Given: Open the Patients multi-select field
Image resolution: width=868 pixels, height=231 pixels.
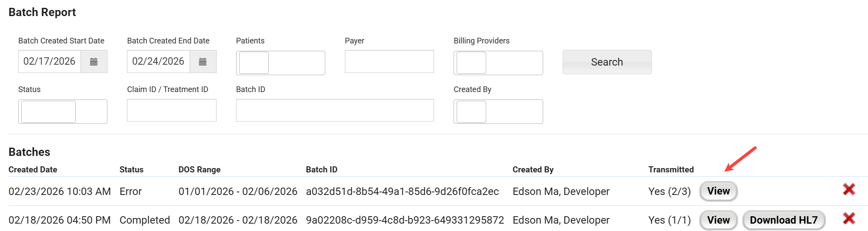Looking at the screenshot, I should (280, 63).
